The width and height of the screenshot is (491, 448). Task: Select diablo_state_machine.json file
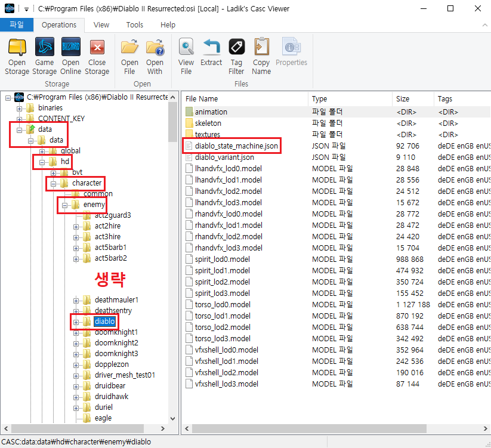(x=336, y=146)
